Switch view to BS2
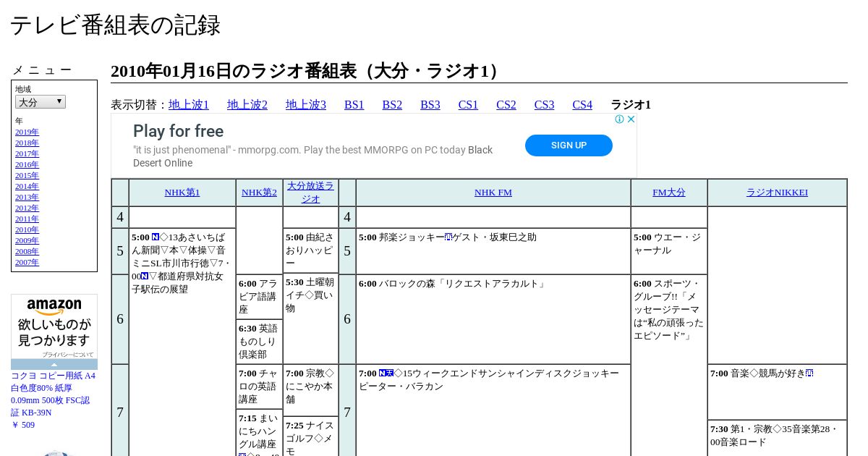 coord(392,105)
